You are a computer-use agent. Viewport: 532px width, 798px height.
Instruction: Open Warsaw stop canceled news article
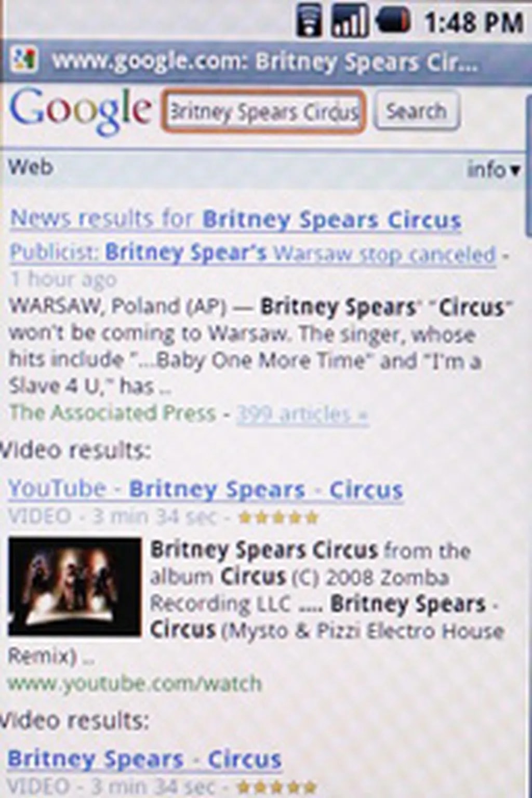pos(252,253)
